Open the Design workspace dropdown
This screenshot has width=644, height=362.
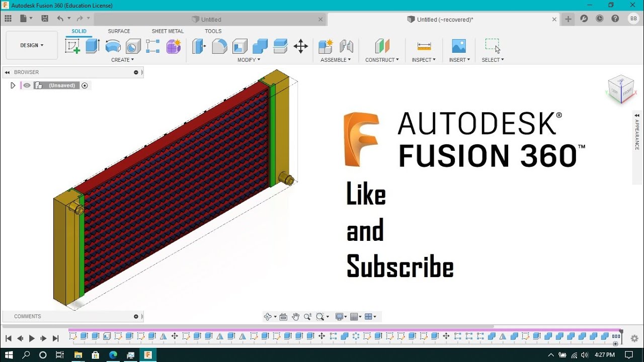[x=32, y=45]
